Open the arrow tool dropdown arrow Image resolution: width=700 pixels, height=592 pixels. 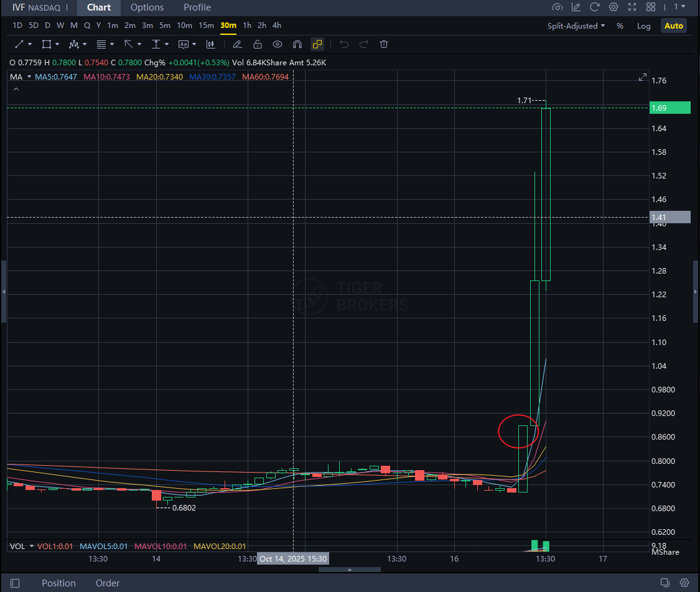pyautogui.click(x=139, y=44)
